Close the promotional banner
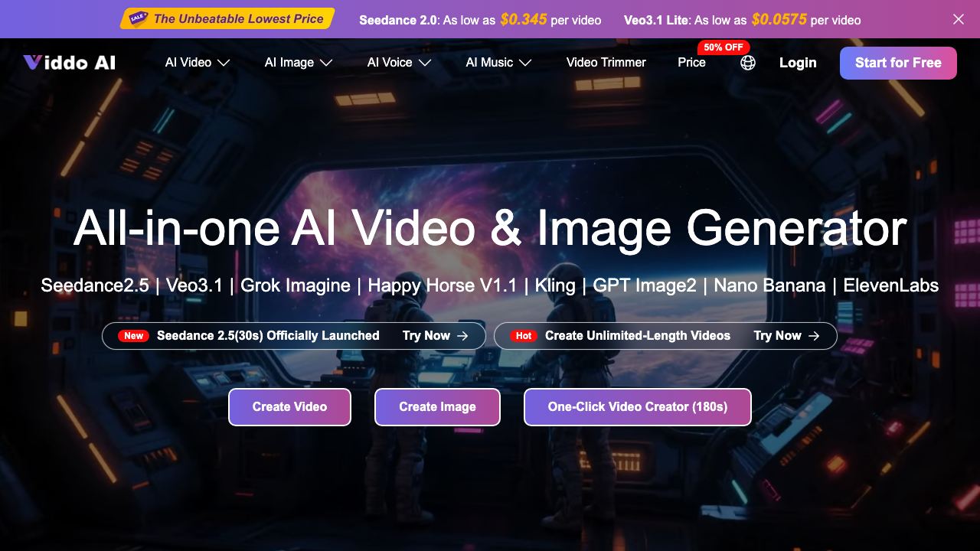 tap(959, 19)
